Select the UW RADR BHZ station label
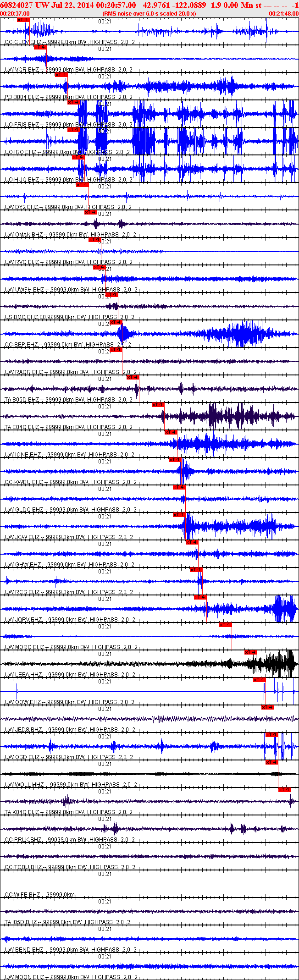299x980 pixels. pyautogui.click(x=70, y=372)
